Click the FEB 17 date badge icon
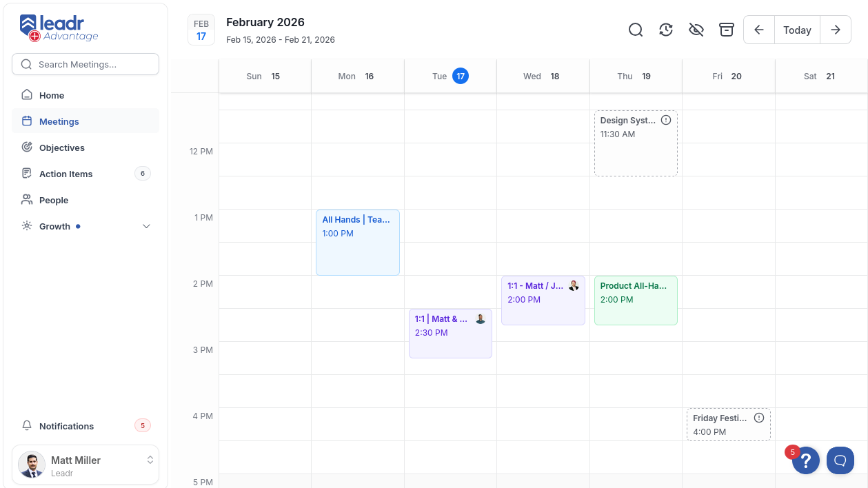This screenshot has height=488, width=868. click(x=201, y=30)
